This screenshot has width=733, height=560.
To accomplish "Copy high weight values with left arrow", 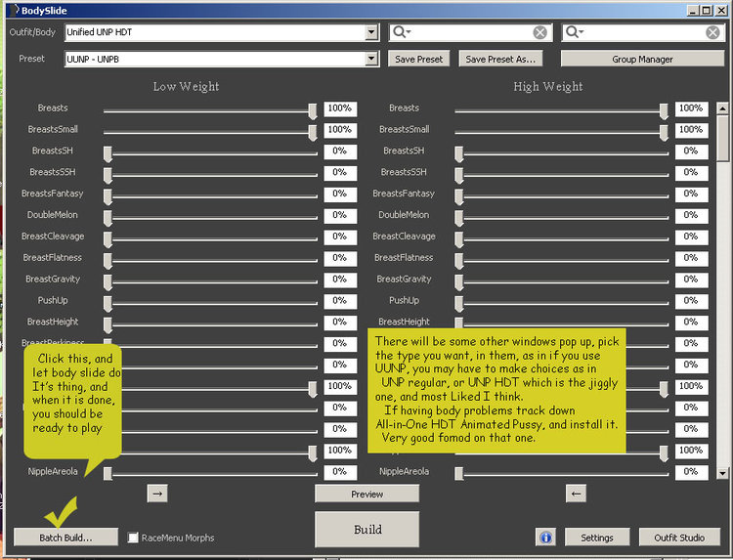I will click(x=576, y=494).
